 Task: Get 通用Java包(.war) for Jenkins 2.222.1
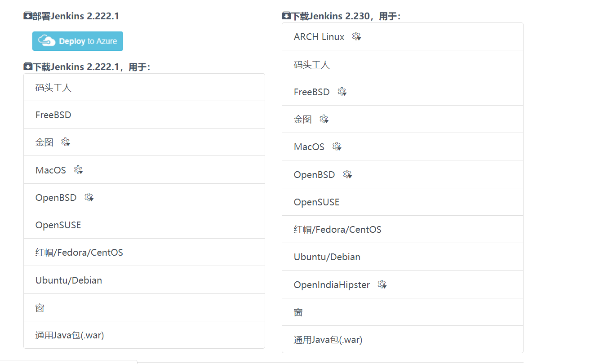point(144,335)
